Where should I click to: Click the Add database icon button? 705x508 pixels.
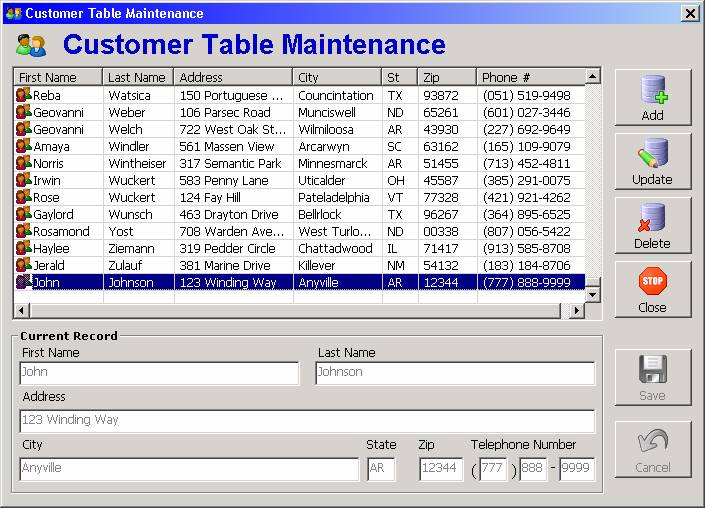652,90
